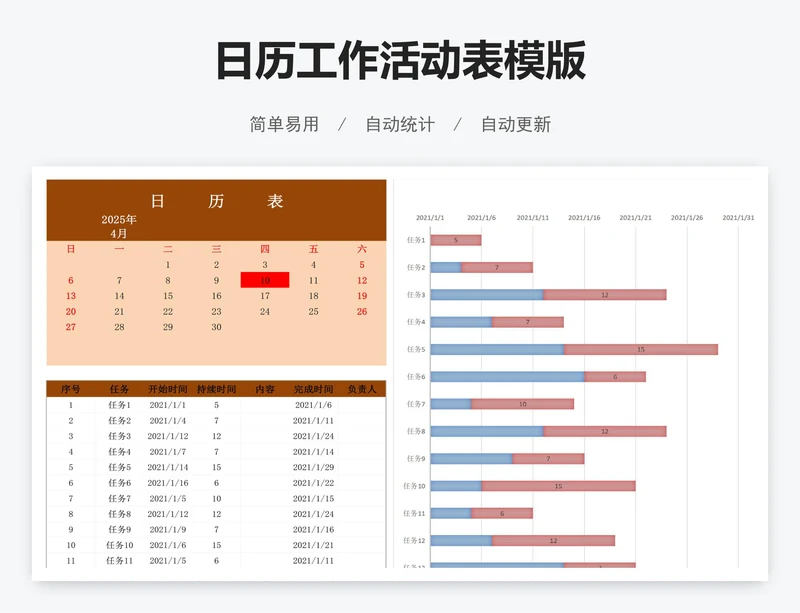Select calendar day 22
The height and width of the screenshot is (613, 800).
point(168,311)
